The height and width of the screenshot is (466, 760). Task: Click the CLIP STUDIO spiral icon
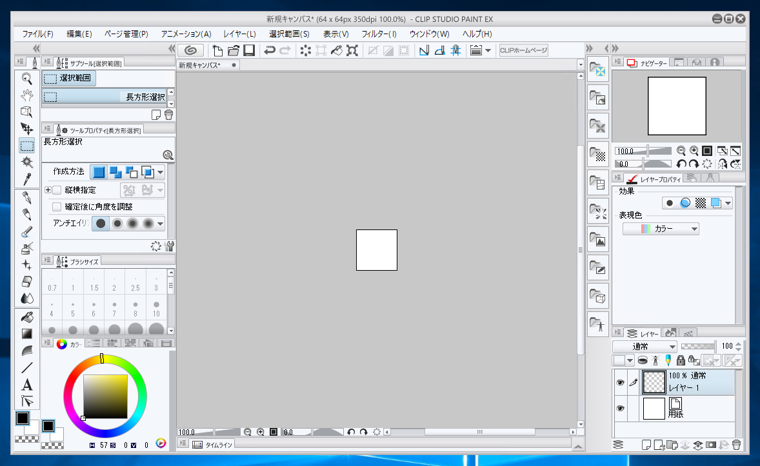190,50
